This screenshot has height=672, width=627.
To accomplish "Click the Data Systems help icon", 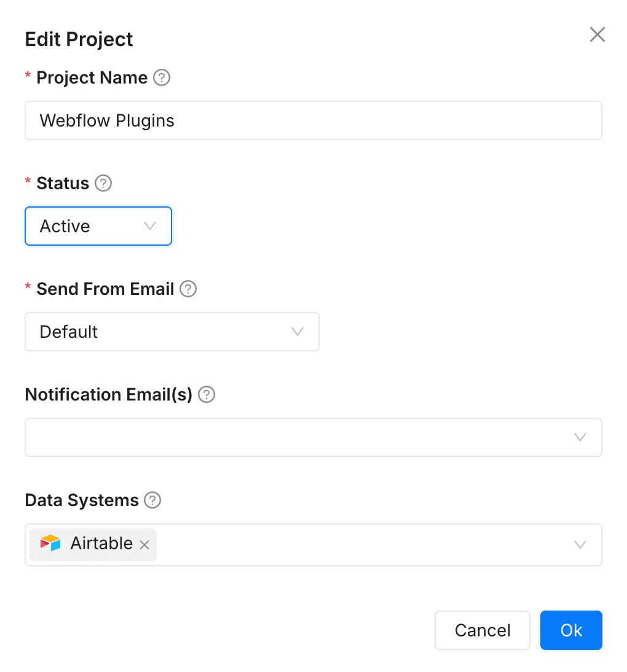I will (x=152, y=501).
